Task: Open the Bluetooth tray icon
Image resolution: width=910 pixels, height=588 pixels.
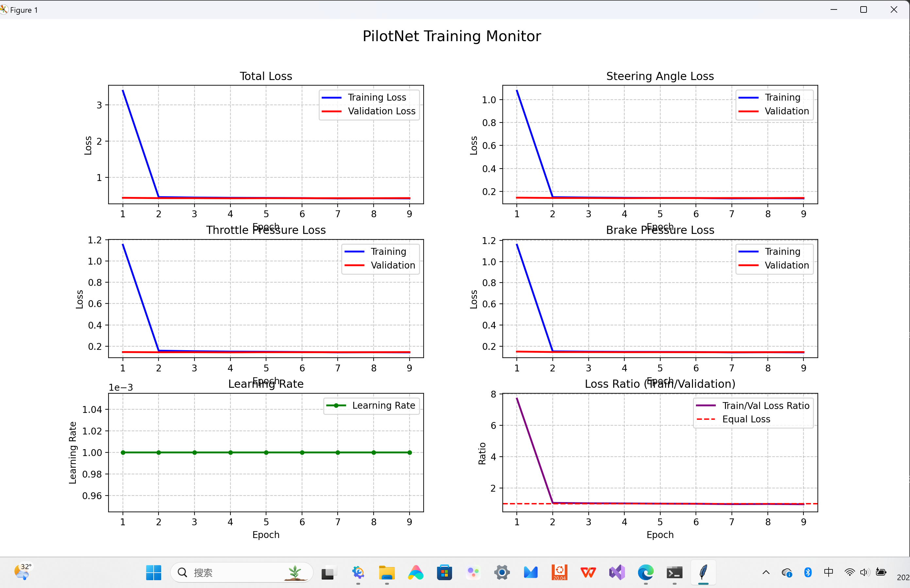Action: click(x=808, y=572)
